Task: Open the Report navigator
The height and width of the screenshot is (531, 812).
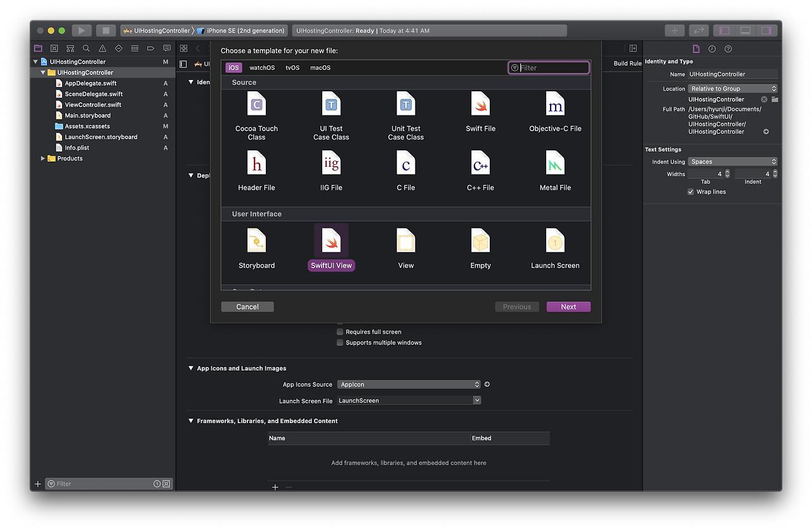Action: [x=167, y=48]
